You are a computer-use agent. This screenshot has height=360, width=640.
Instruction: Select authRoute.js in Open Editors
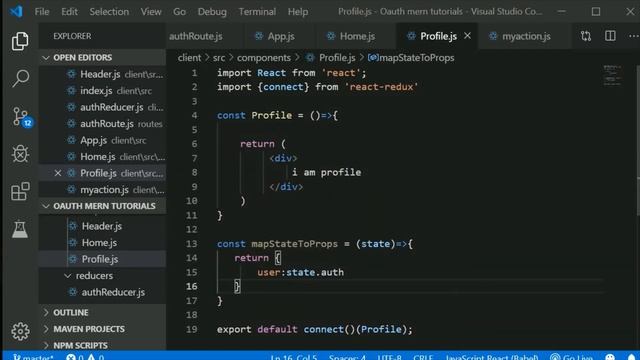(102, 124)
